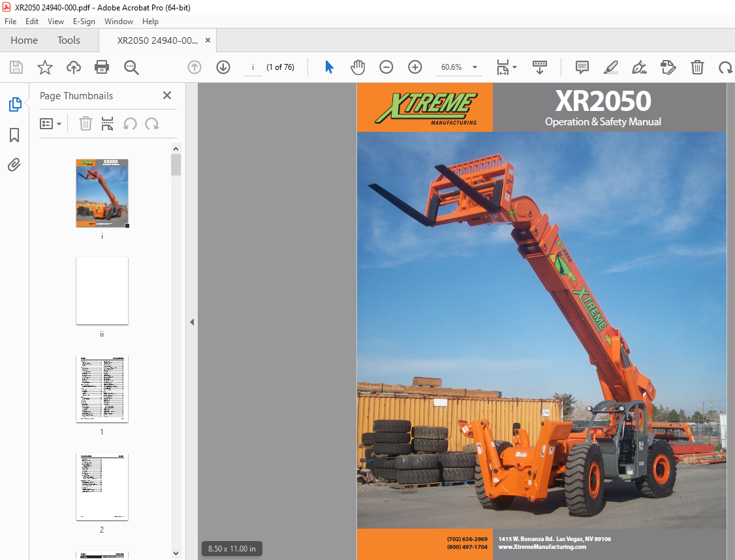The width and height of the screenshot is (735, 560).
Task: Open fit page options dropdown arrow
Action: point(514,67)
